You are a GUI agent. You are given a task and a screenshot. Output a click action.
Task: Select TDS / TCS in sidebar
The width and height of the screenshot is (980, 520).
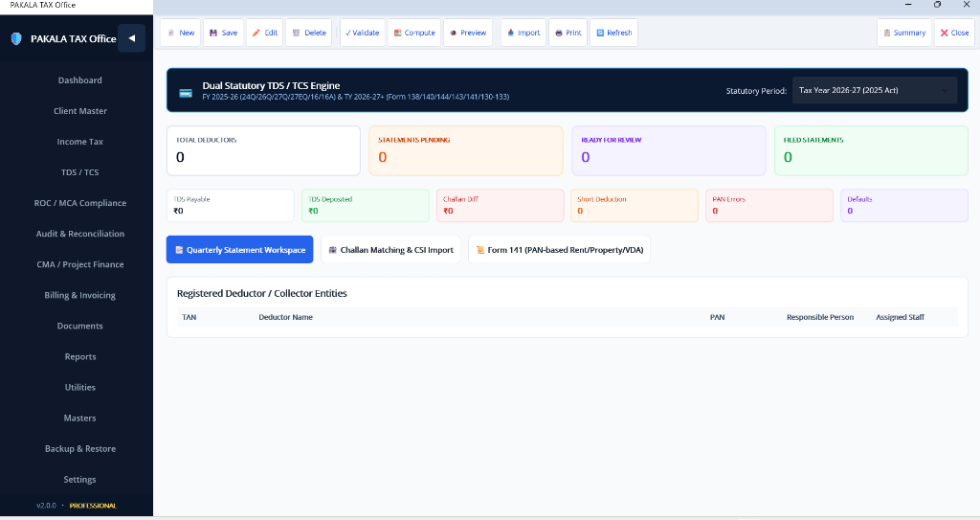[80, 172]
